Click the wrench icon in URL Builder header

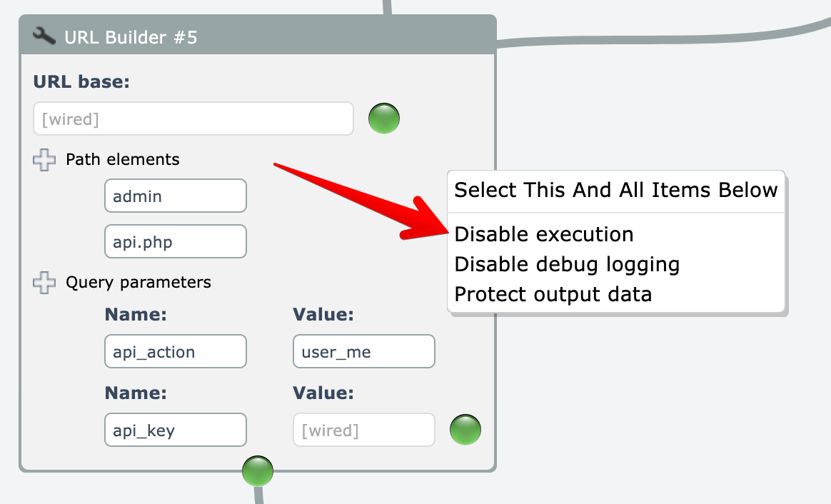coord(44,36)
